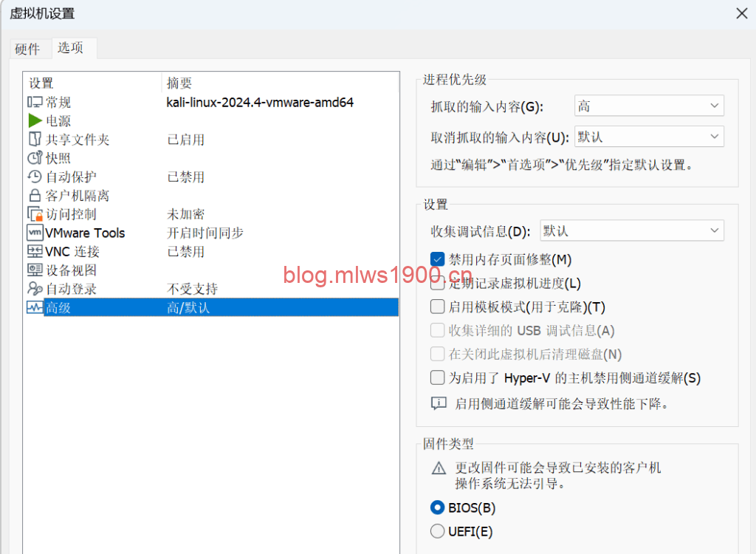Select the 访问控制 row in settings list
The width and height of the screenshot is (756, 554).
(71, 214)
